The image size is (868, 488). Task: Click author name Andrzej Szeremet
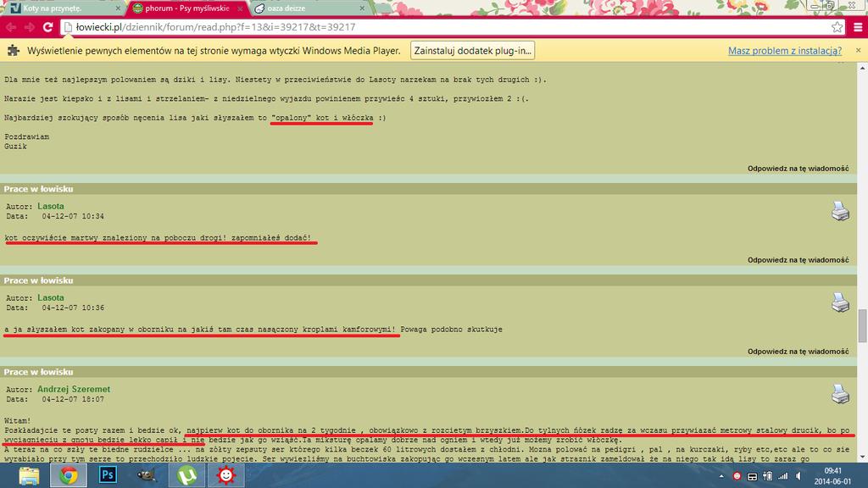coord(74,389)
